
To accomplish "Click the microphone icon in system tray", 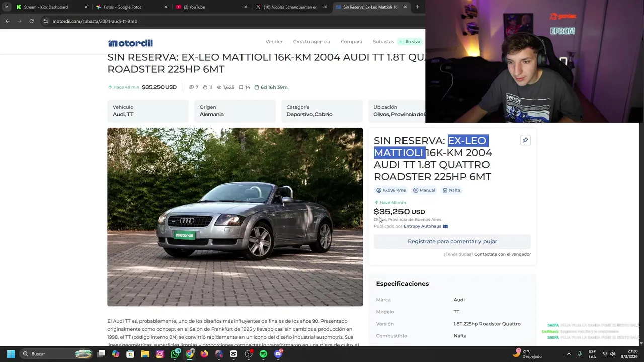I will pos(580,354).
